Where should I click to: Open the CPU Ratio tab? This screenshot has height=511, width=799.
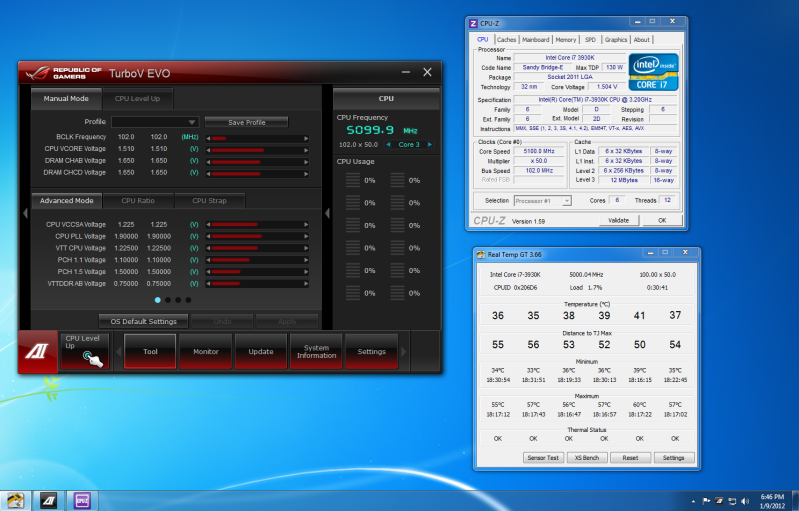(138, 201)
